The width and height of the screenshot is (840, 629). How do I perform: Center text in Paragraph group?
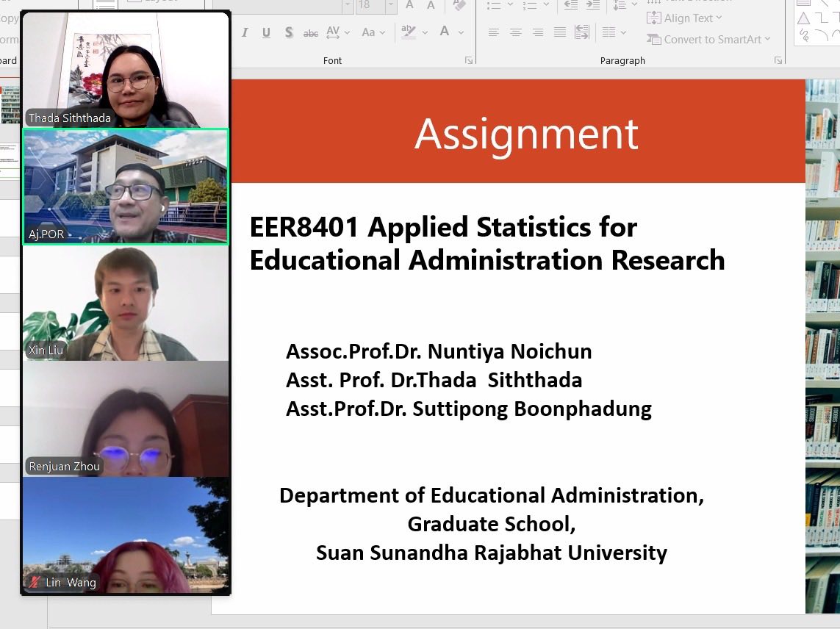tap(515, 32)
